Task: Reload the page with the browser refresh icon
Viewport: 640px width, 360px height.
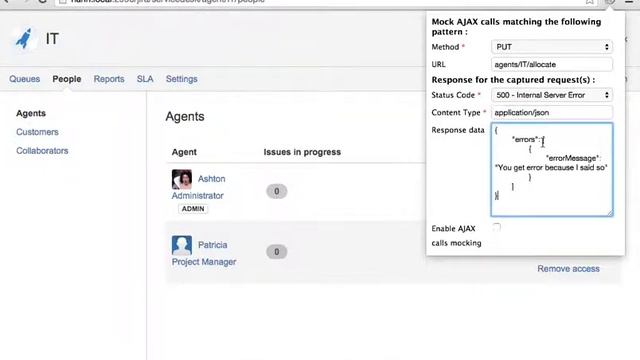Action: coord(42,2)
